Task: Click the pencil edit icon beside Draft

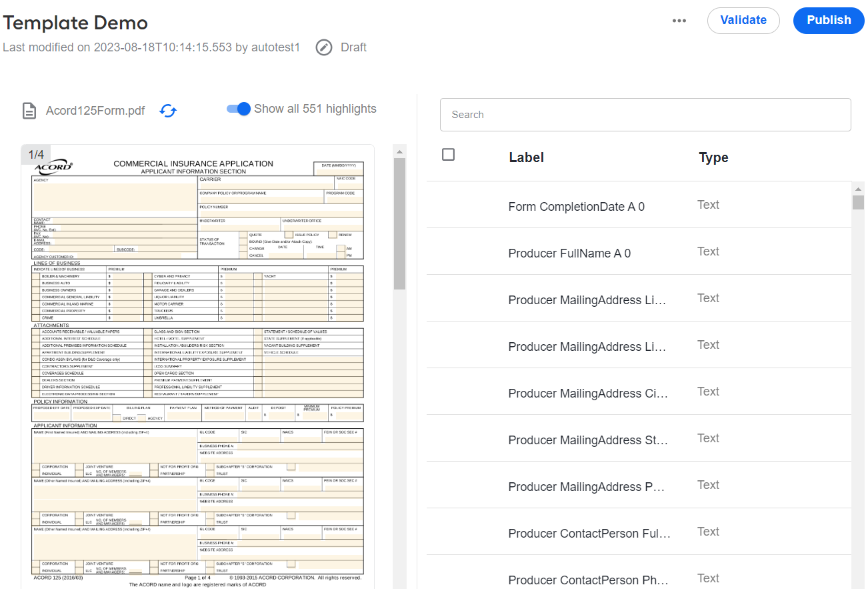Action: click(324, 47)
